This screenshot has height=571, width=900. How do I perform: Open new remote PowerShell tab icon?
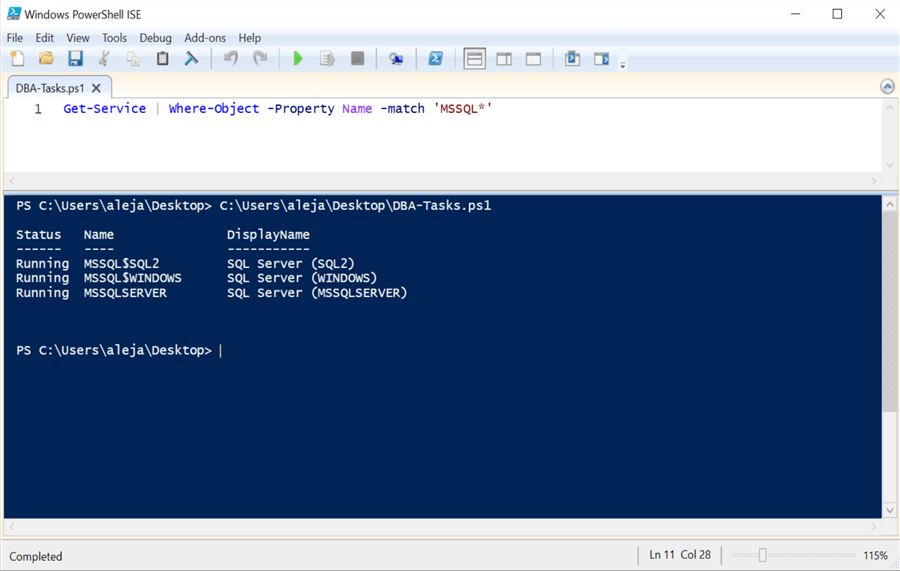coord(396,59)
